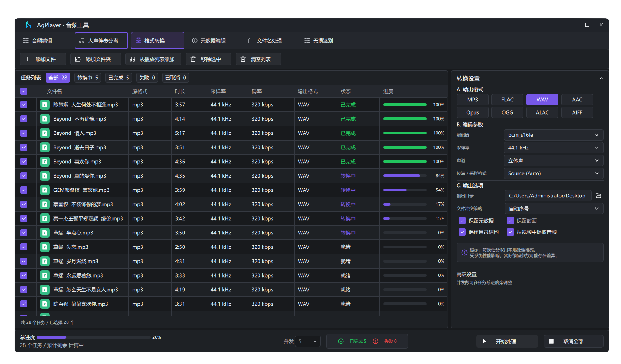Image resolution: width=621 pixels, height=364 pixels.
Task: Toggle the 从视频中提取音频 checkbox
Action: [510, 232]
